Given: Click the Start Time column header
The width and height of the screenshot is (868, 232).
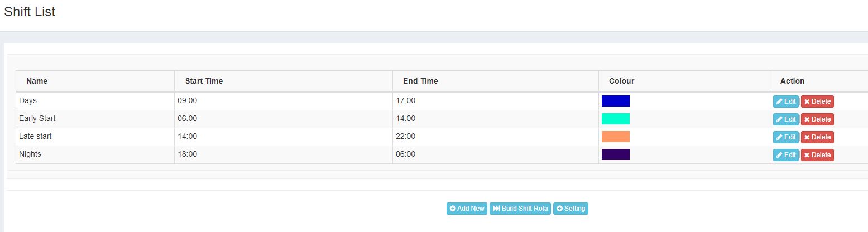Looking at the screenshot, I should (204, 81).
